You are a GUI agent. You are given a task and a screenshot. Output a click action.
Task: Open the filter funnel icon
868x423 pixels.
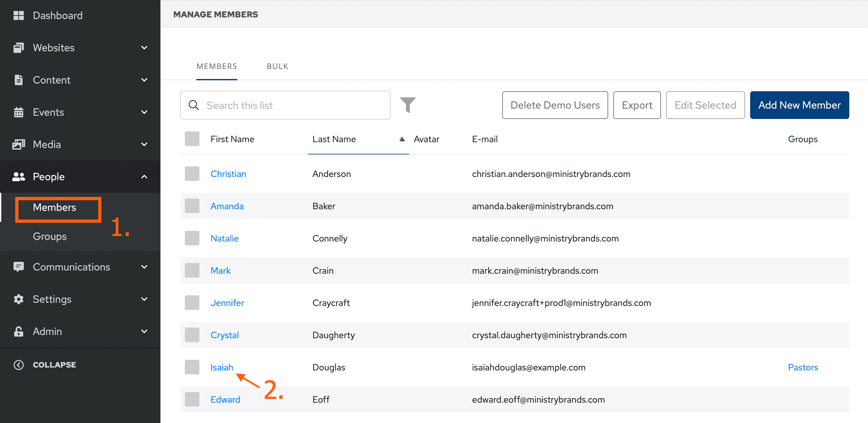[407, 105]
